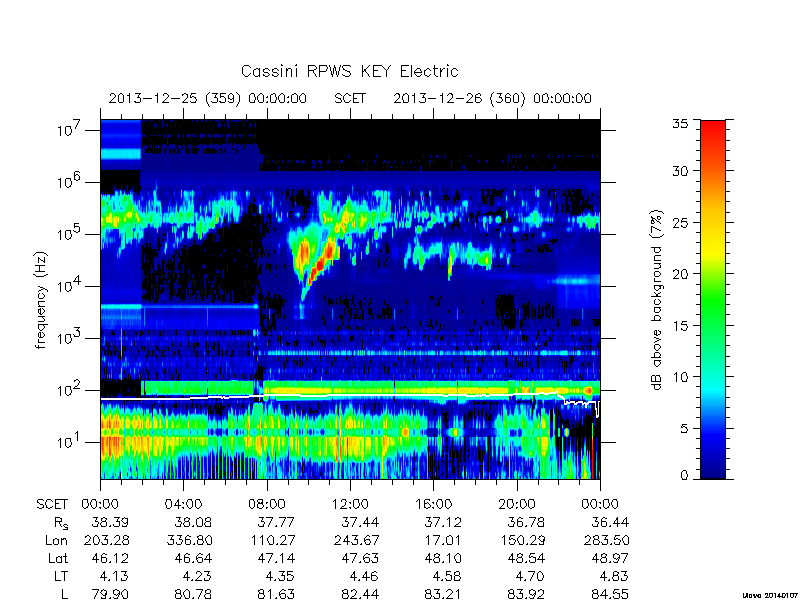This screenshot has height=600, width=800.
Task: Click colorbar tick label "15"
Action: 680,326
